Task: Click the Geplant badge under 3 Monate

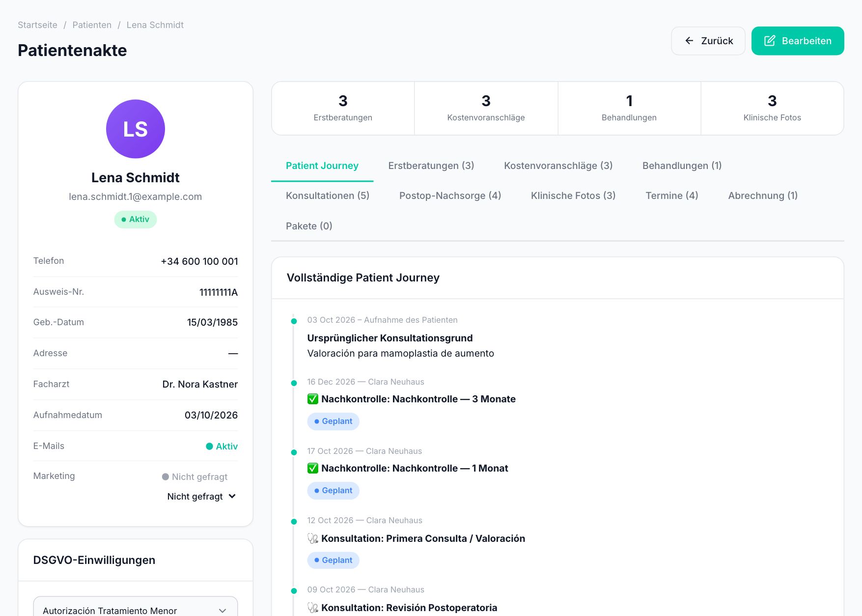Action: coord(333,421)
